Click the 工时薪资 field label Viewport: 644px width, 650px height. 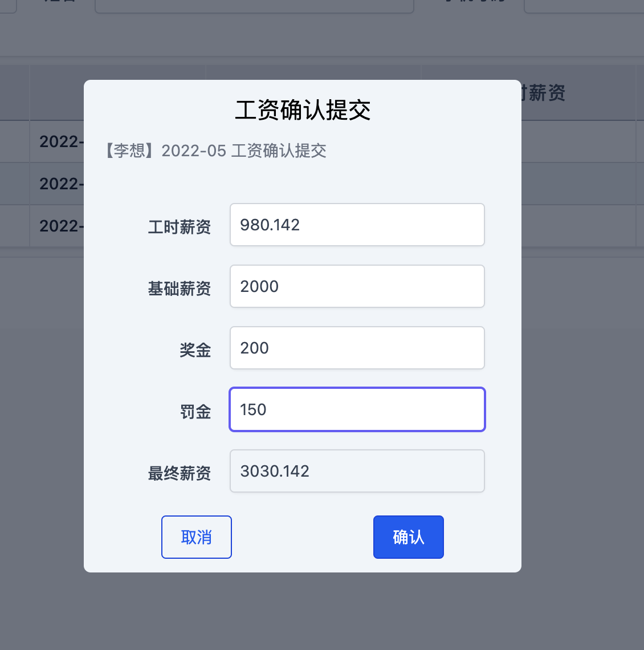coord(180,227)
